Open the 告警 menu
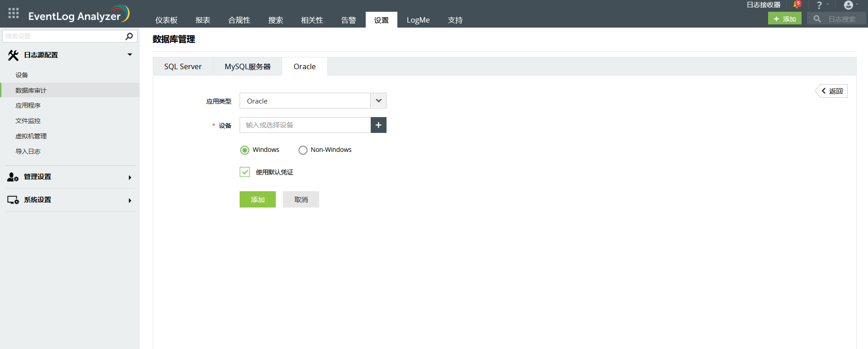This screenshot has width=868, height=349. 349,20
